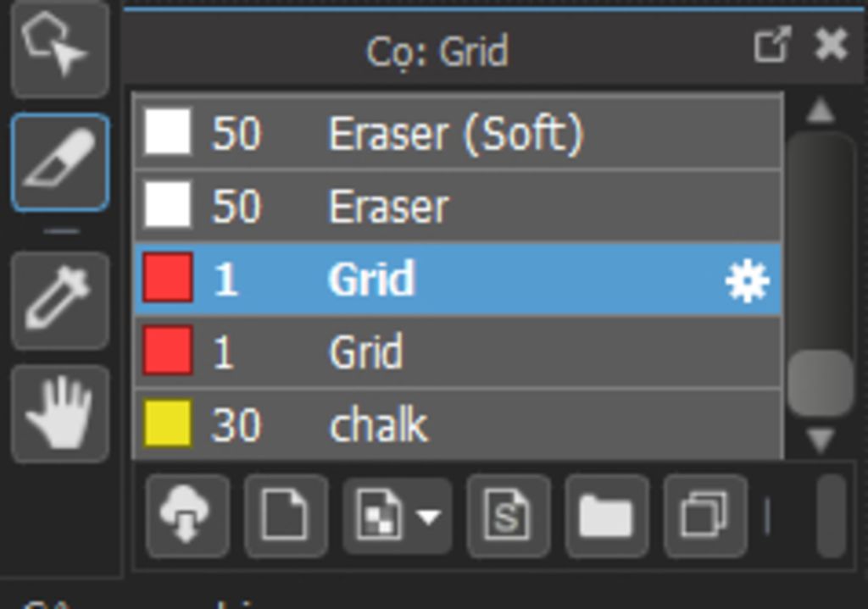This screenshot has height=609, width=868.
Task: Click the overlapping squares duplicate icon
Action: pyautogui.click(x=704, y=516)
